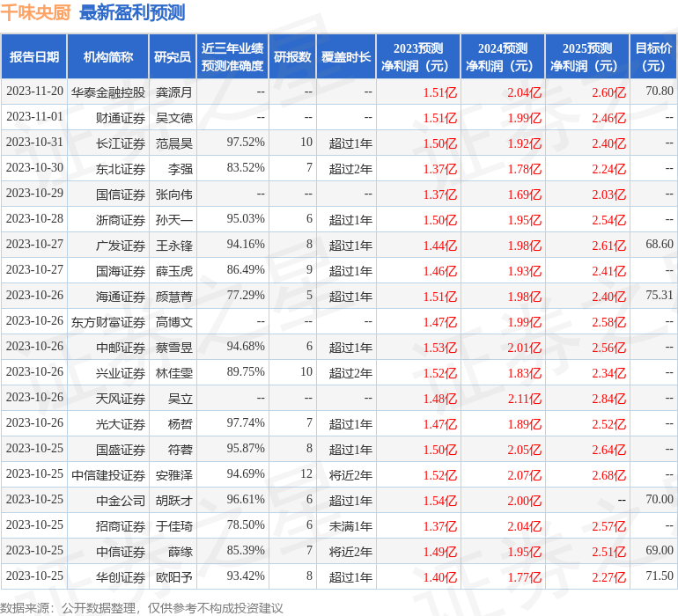Click accuracy value 97.52%
The width and height of the screenshot is (678, 616).
pos(246,143)
